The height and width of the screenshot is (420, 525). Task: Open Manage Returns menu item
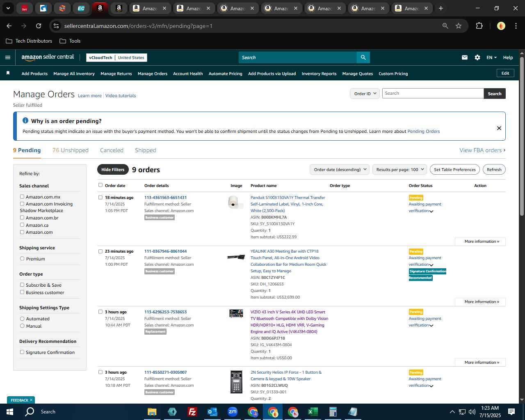[116, 74]
